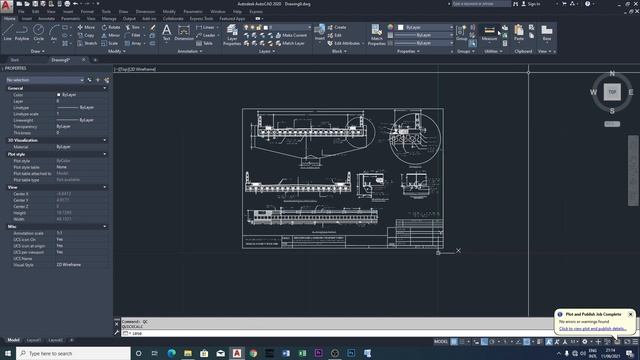Select the Line tool in the Draw panel
The image size is (640, 360).
(8, 32)
